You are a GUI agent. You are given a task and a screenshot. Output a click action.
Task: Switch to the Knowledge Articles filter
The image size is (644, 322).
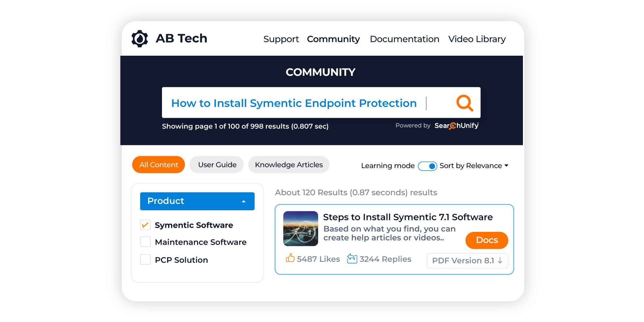coord(289,165)
